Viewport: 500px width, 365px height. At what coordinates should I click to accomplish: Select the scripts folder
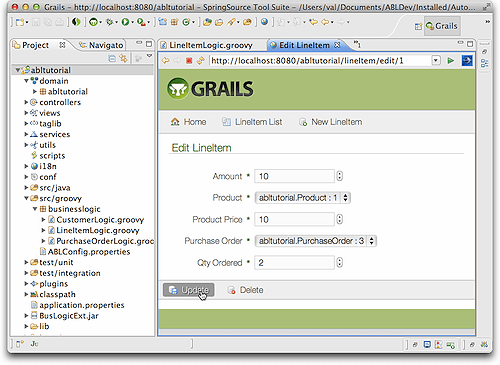click(52, 156)
